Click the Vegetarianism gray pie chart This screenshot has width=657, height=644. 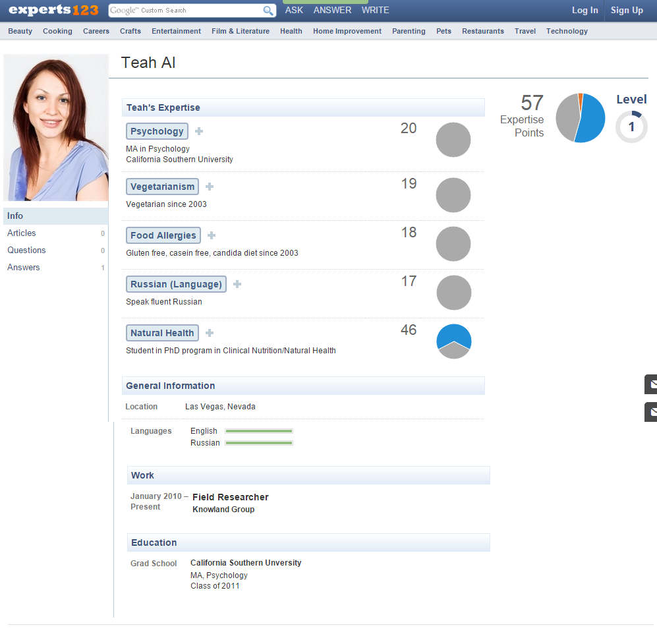453,195
